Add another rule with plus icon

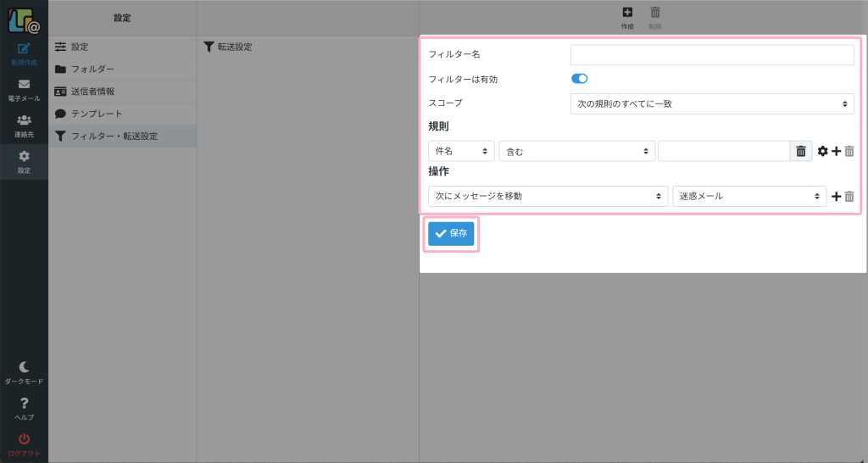click(836, 151)
